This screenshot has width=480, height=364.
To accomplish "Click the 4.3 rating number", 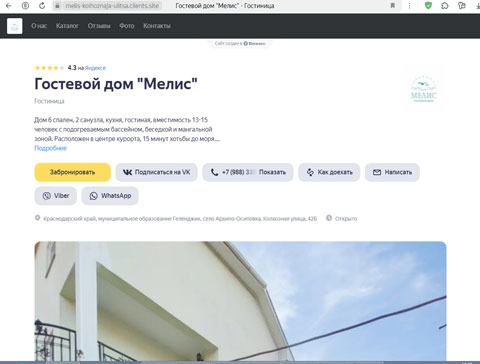I will pyautogui.click(x=72, y=68).
